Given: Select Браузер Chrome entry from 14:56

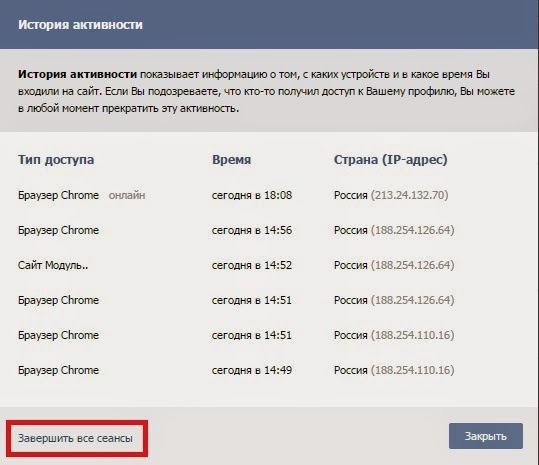Looking at the screenshot, I should pyautogui.click(x=58, y=230).
